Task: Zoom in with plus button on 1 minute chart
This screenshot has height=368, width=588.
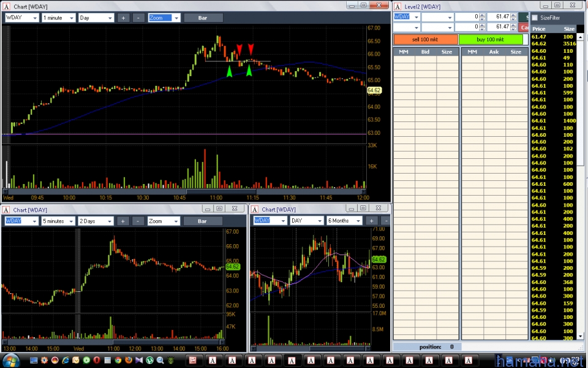Action: (x=123, y=18)
